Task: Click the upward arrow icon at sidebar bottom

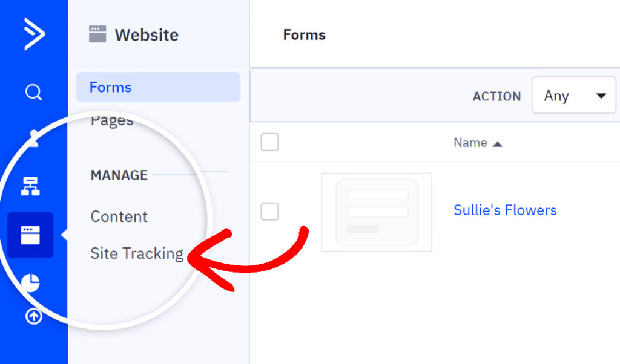Action: pos(33,316)
